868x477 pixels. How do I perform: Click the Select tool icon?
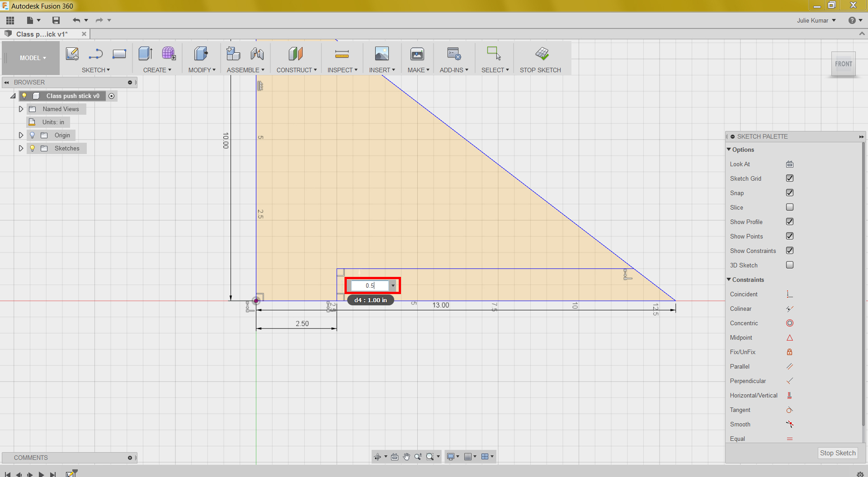point(494,54)
